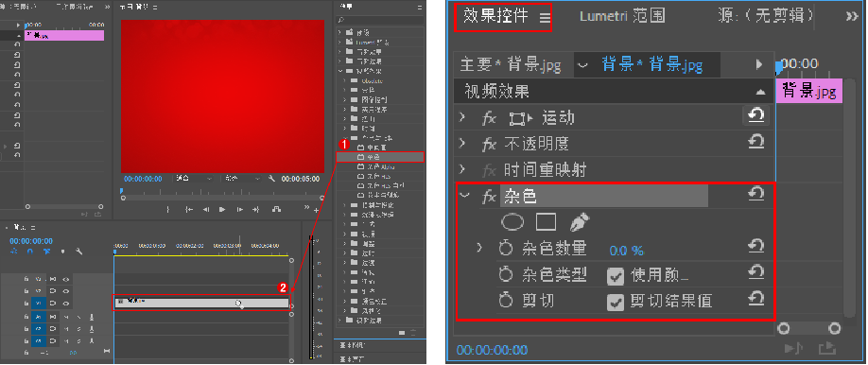Reset the 杂色类型 parameter
The image size is (868, 365).
pyautogui.click(x=755, y=272)
